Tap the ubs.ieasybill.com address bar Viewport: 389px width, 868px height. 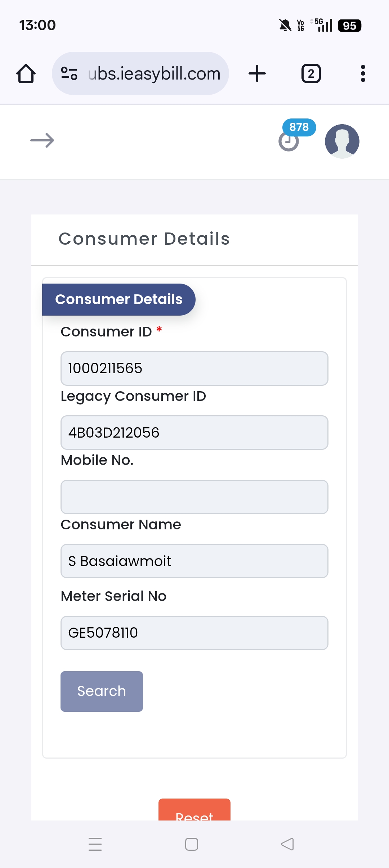click(154, 74)
